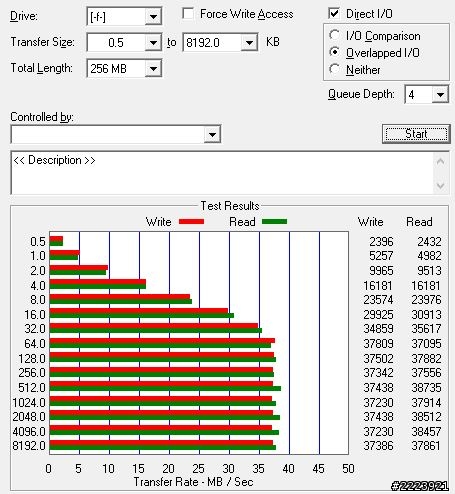This screenshot has height=494, width=455.
Task: Click the Test Results group title
Action: 230,206
